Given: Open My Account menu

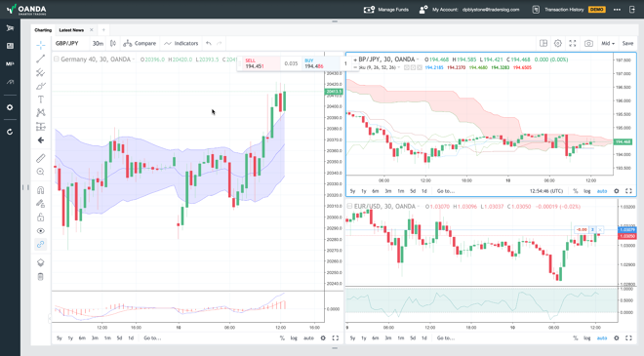Looking at the screenshot, I should point(469,10).
